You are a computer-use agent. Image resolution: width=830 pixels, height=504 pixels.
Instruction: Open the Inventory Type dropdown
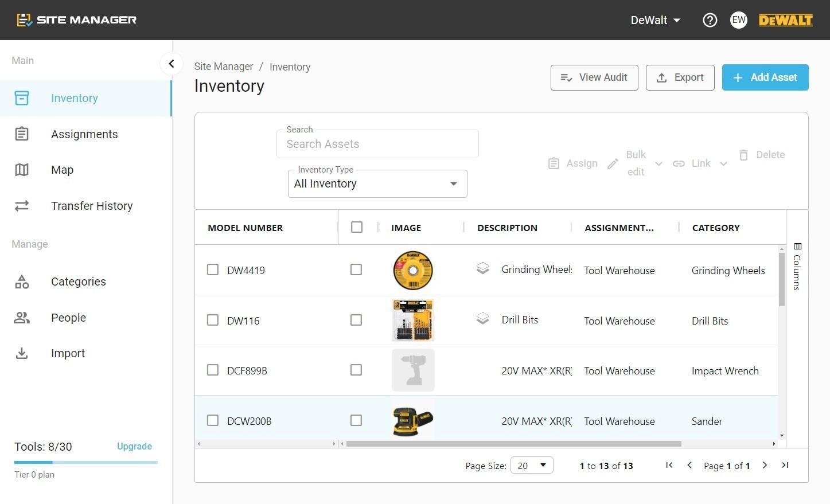(x=377, y=183)
